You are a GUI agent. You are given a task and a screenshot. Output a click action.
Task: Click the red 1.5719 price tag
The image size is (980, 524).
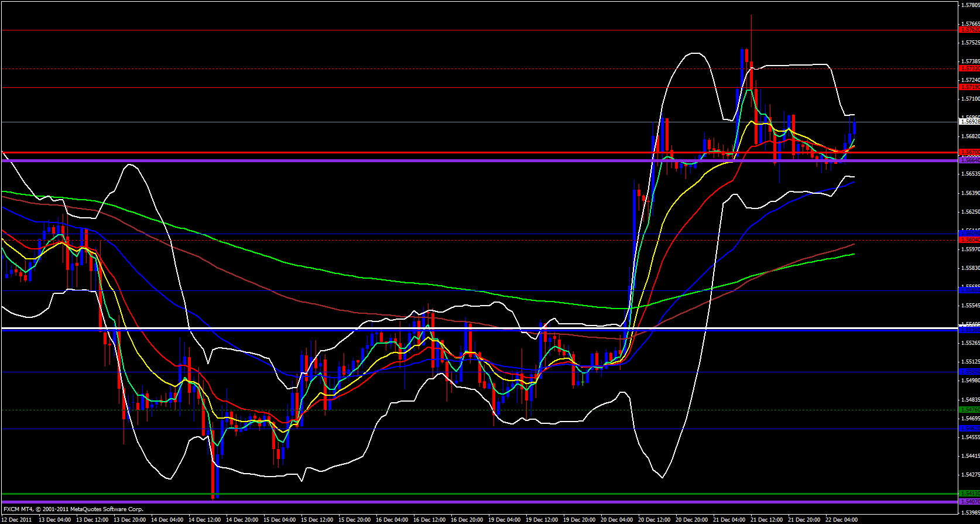[969, 87]
